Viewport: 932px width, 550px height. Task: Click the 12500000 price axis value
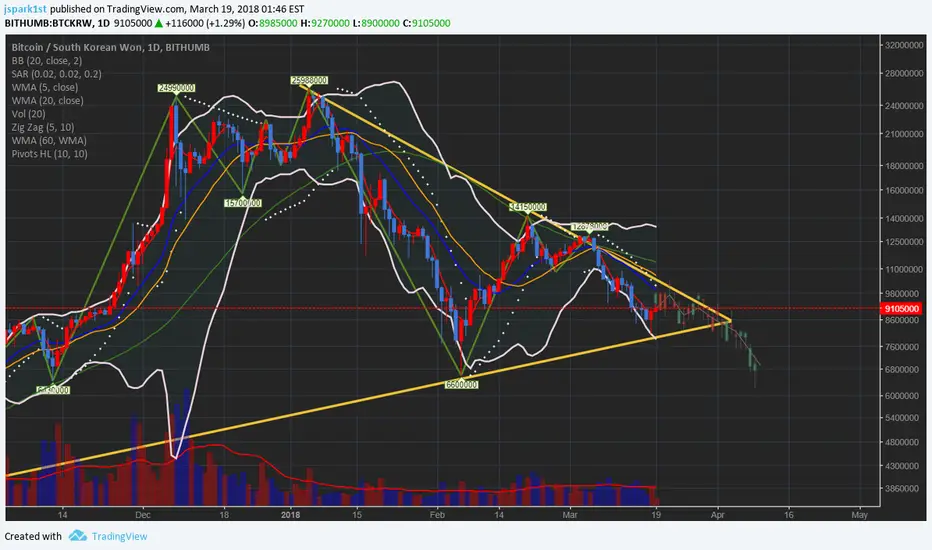tap(903, 242)
